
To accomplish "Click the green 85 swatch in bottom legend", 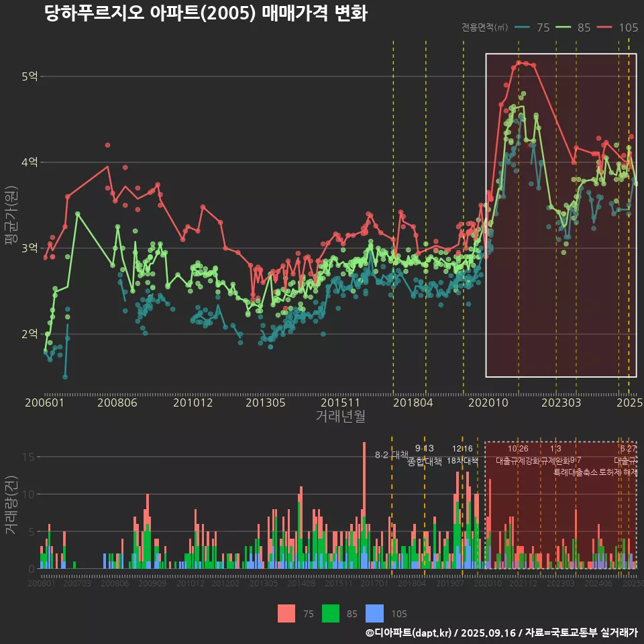I will click(x=331, y=614).
